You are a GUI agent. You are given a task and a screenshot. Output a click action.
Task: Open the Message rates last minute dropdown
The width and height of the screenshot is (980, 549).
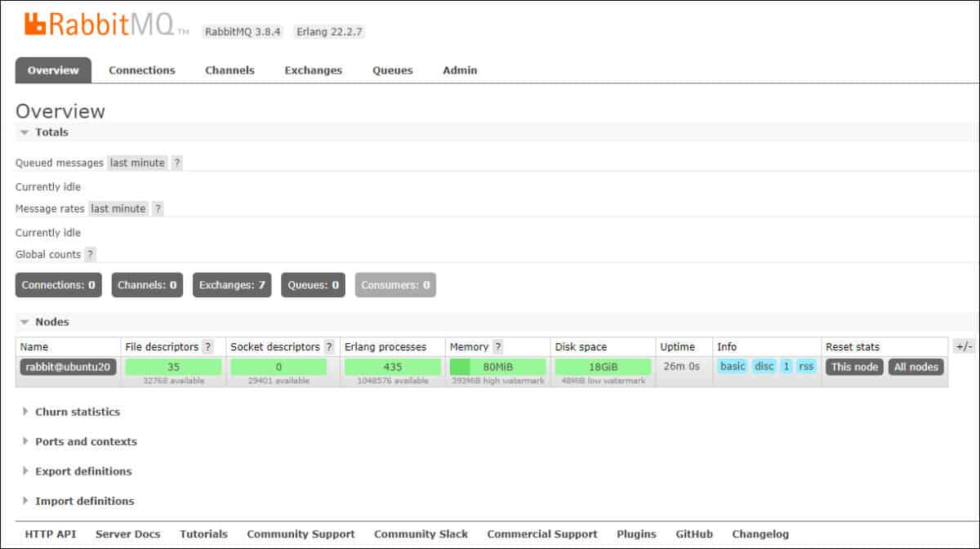118,208
